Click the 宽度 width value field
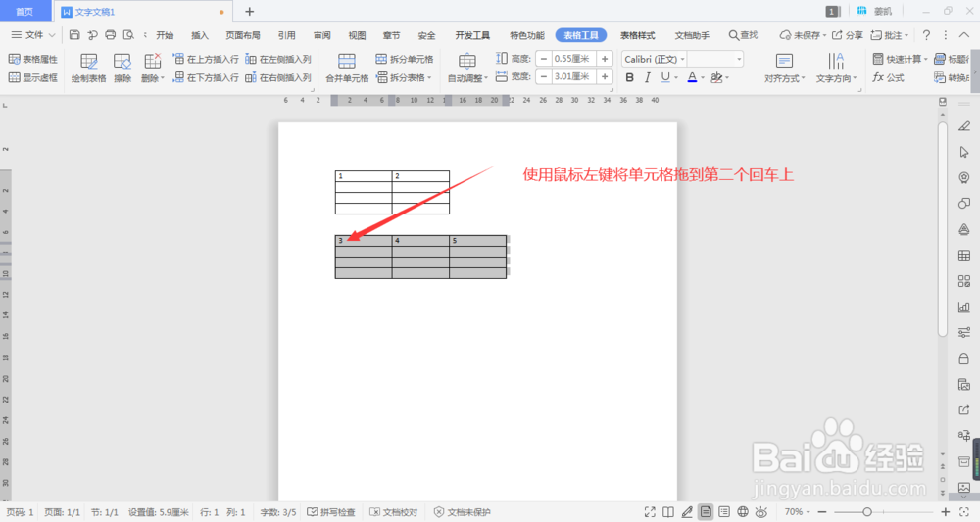Viewport: 980px width, 522px height. 573,76
